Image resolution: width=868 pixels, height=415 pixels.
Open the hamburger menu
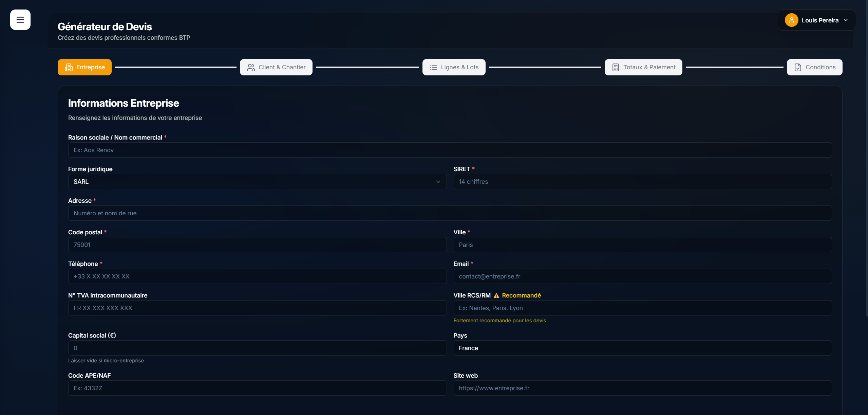pyautogui.click(x=20, y=20)
